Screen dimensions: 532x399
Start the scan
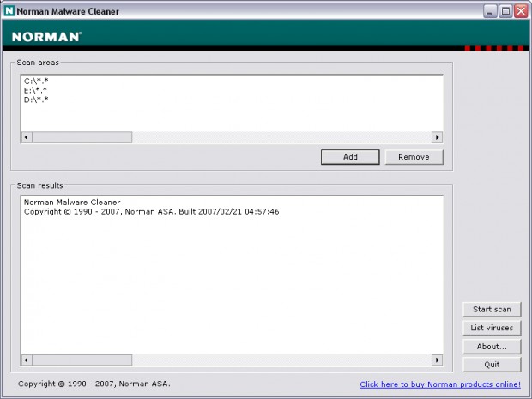click(492, 310)
